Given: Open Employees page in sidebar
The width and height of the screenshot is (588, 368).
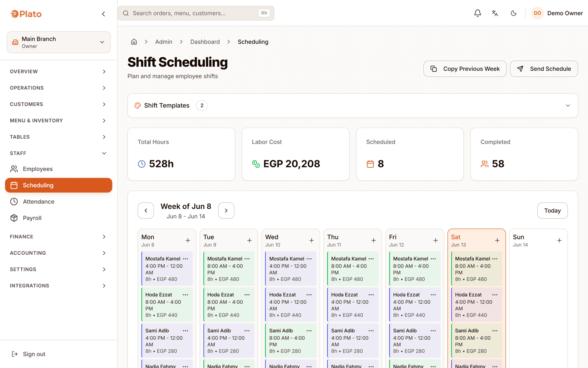Looking at the screenshot, I should [x=59, y=169].
